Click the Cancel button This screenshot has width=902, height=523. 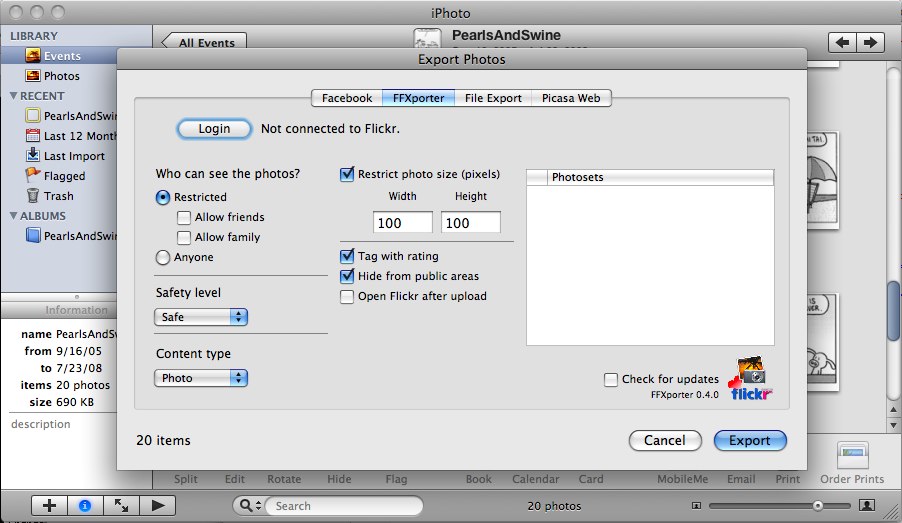pos(665,441)
